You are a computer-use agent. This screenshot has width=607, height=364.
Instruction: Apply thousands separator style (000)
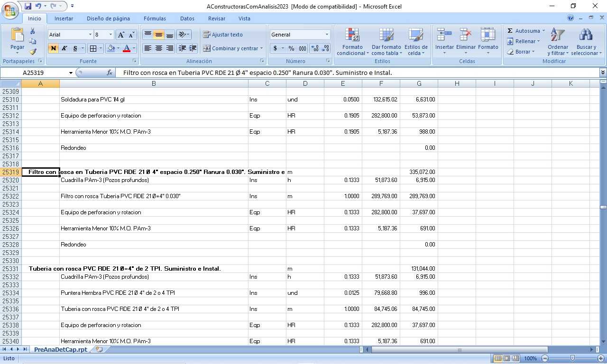[x=302, y=48]
